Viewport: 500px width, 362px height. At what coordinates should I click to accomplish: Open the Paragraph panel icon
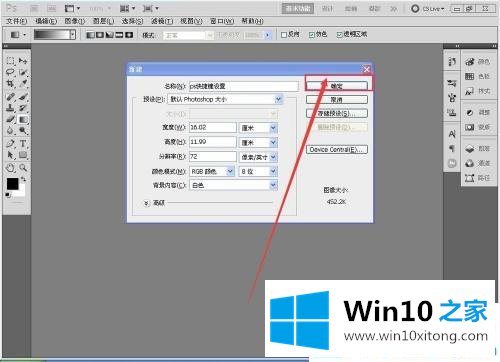[452, 149]
